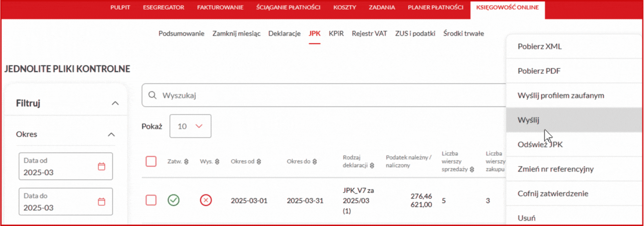This screenshot has height=226, width=644.
Task: Choose Pobierz PDF from the menu
Action: point(574,71)
